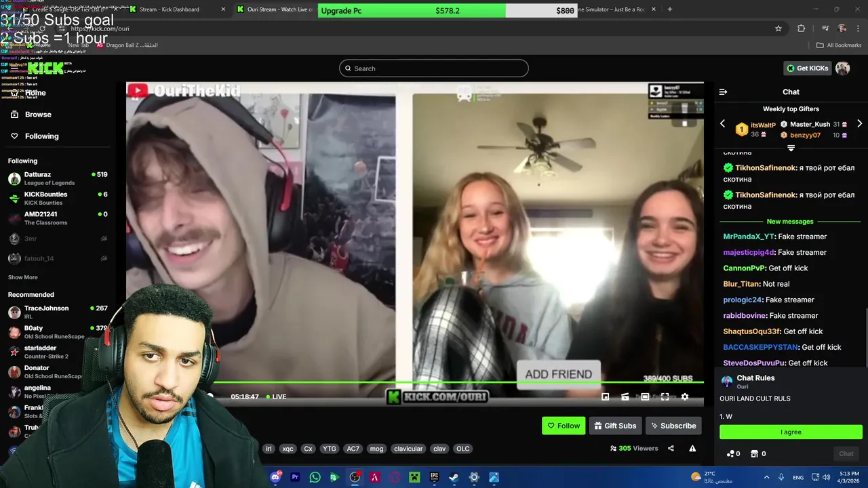Click the Get KICKs button
Viewport: 868px width, 488px height.
pyautogui.click(x=807, y=68)
